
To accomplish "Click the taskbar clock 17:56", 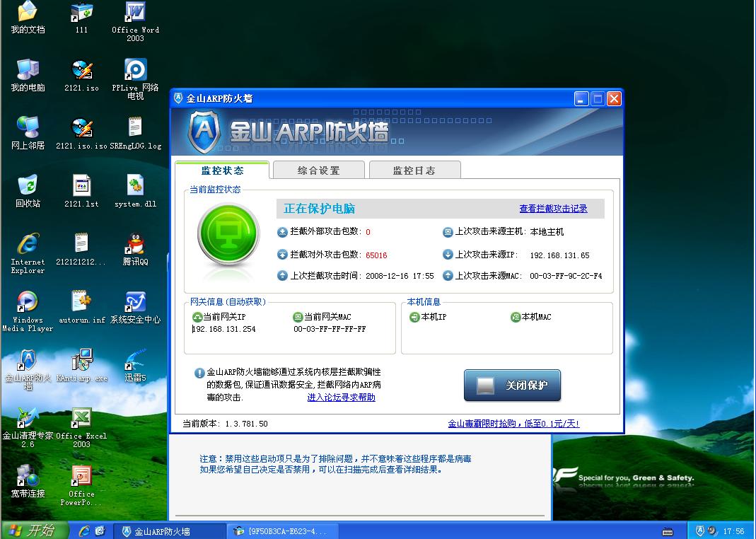I will (733, 531).
